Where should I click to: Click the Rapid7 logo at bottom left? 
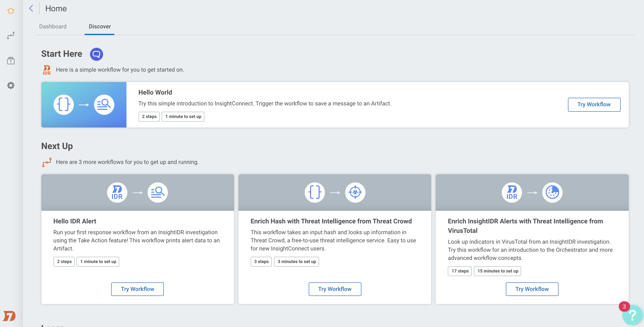click(9, 316)
